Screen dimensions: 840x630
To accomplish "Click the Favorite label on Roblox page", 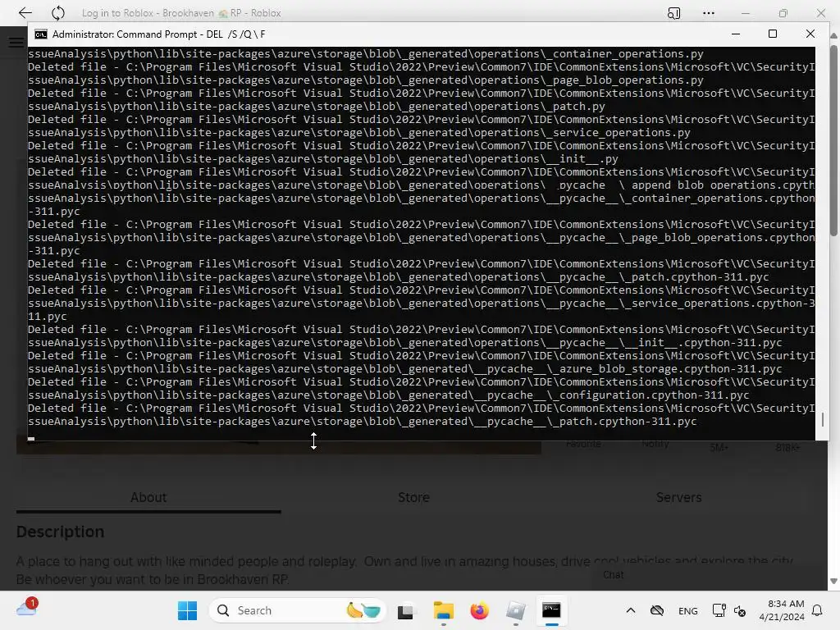I will coord(583,444).
